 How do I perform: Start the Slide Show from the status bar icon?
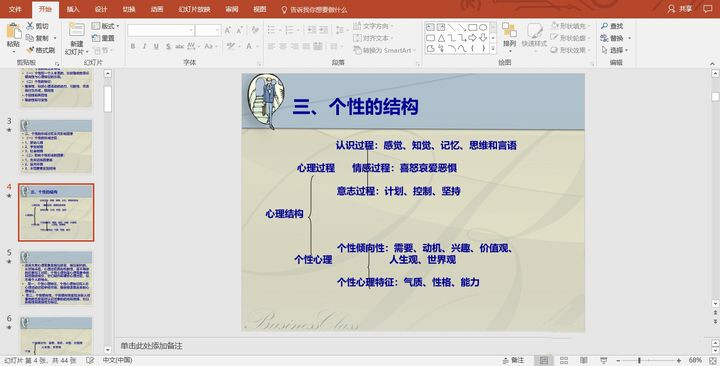point(604,360)
